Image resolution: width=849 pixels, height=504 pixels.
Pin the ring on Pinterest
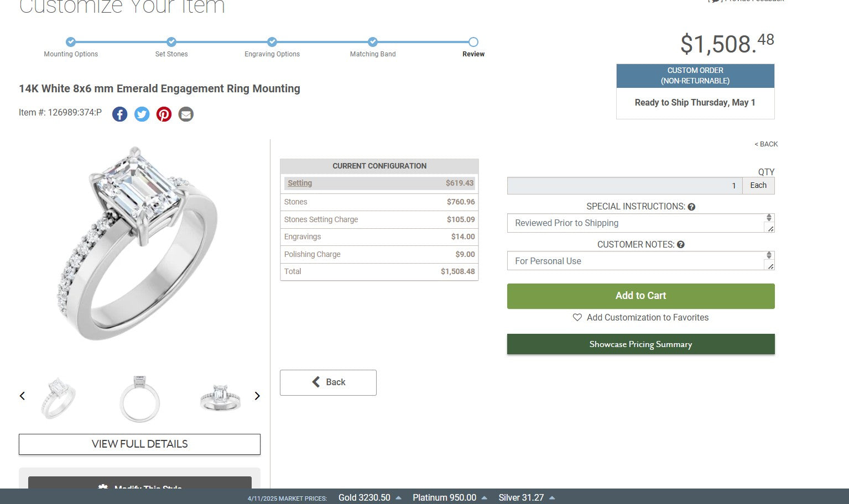click(164, 114)
